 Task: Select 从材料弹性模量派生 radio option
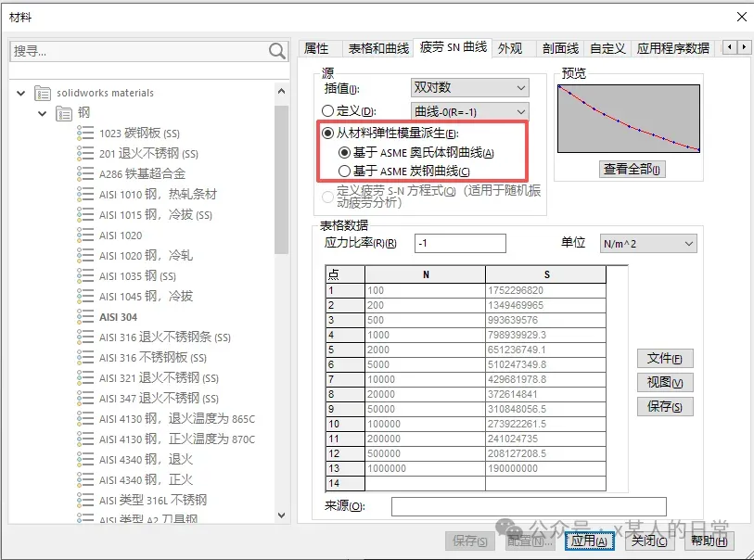(327, 134)
